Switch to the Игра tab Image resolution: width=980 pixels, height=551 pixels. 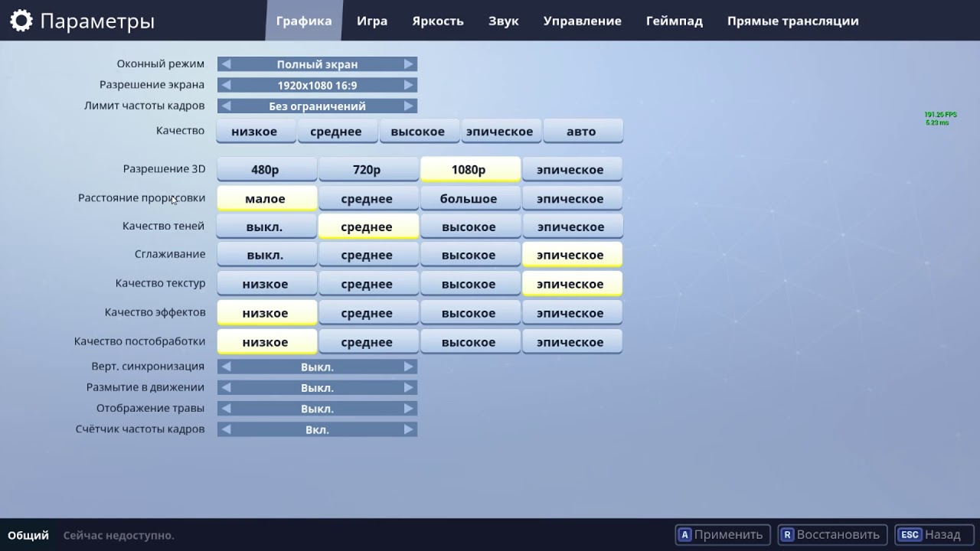coord(372,21)
